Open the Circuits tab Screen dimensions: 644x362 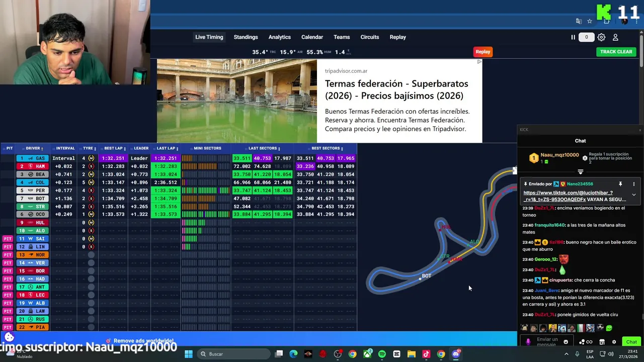coord(369,37)
